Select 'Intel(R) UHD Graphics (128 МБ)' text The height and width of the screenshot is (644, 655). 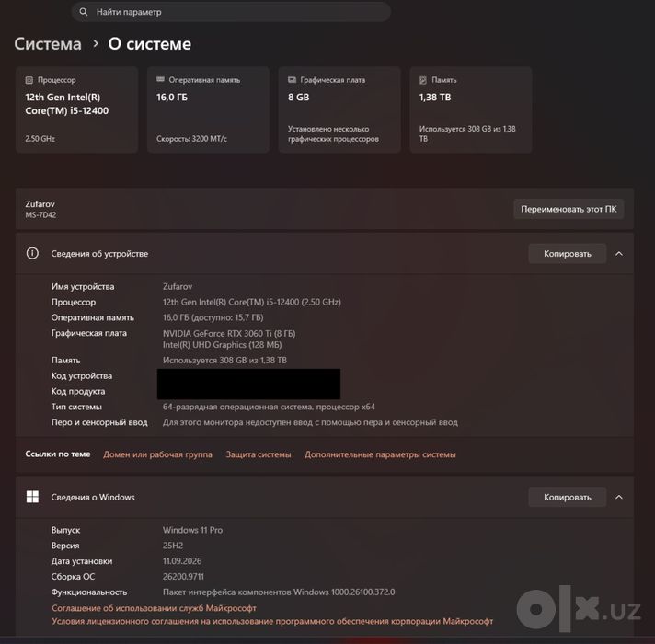[222, 345]
